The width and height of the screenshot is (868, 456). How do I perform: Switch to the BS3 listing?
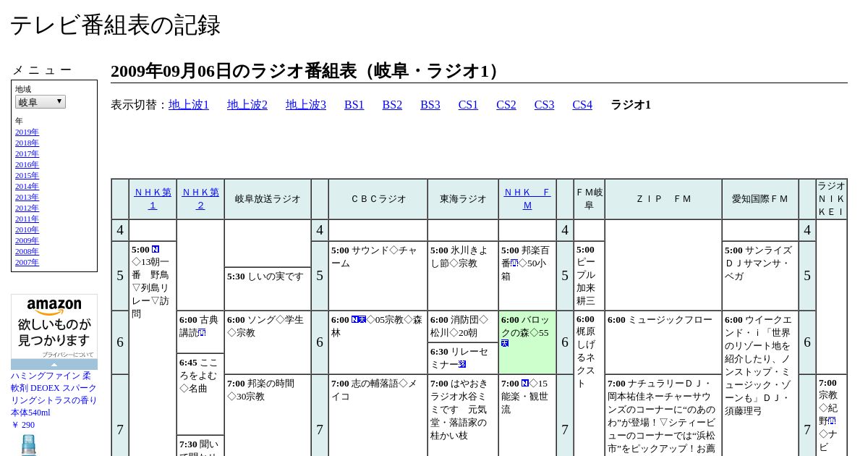pyautogui.click(x=430, y=105)
